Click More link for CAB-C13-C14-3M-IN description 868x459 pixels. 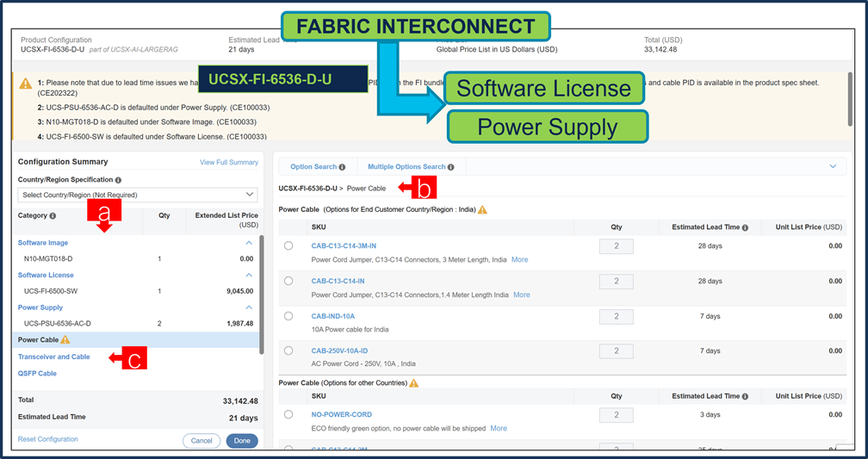(x=520, y=260)
